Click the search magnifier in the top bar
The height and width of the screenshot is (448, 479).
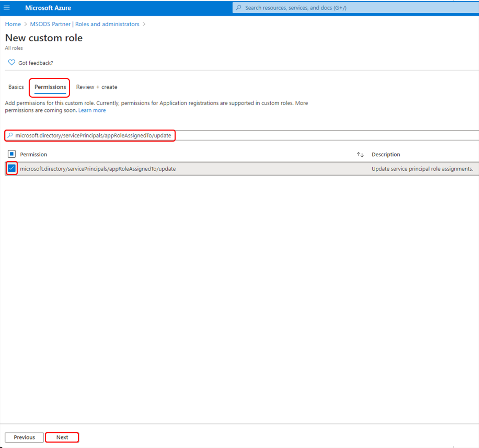click(239, 8)
